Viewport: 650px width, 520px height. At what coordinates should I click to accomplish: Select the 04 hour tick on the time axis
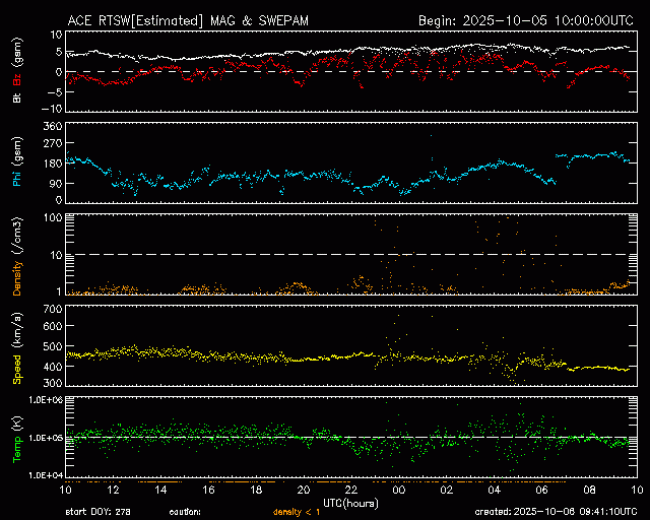click(494, 490)
